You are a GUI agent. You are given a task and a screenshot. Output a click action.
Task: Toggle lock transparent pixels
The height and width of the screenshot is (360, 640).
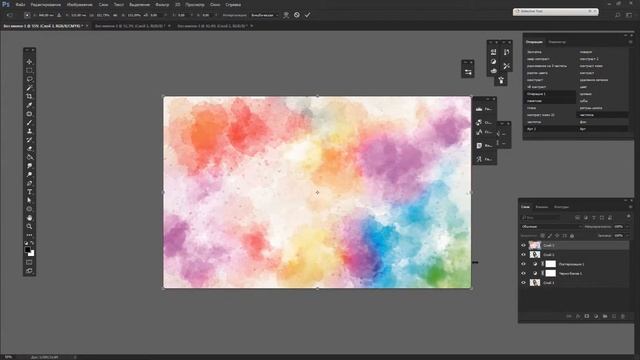[542, 236]
